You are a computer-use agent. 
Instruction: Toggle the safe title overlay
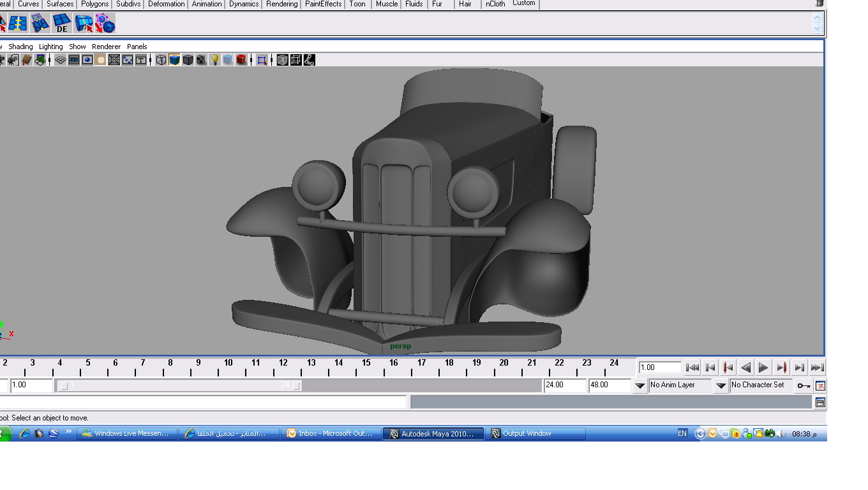[x=141, y=60]
